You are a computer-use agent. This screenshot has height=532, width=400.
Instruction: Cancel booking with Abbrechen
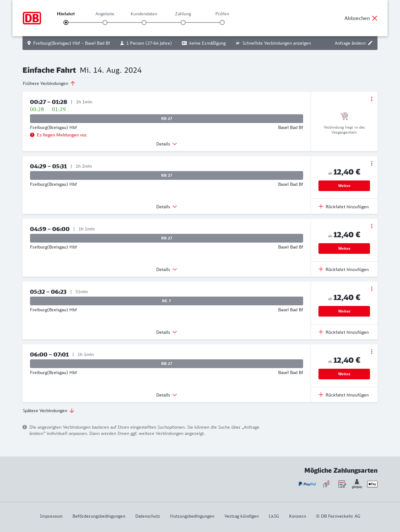coord(361,18)
